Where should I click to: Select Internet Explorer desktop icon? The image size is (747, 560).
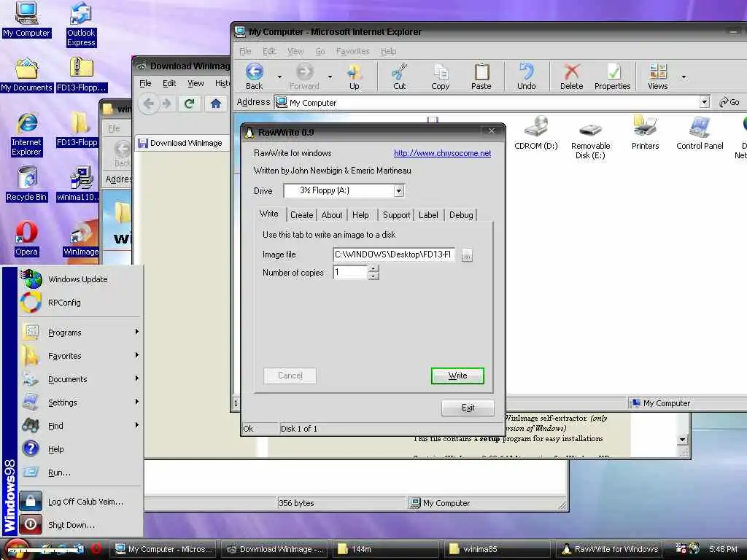pos(27,134)
